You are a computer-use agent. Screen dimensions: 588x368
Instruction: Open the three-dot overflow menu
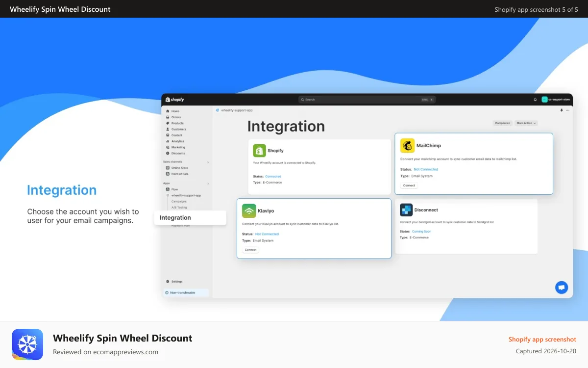click(x=568, y=110)
